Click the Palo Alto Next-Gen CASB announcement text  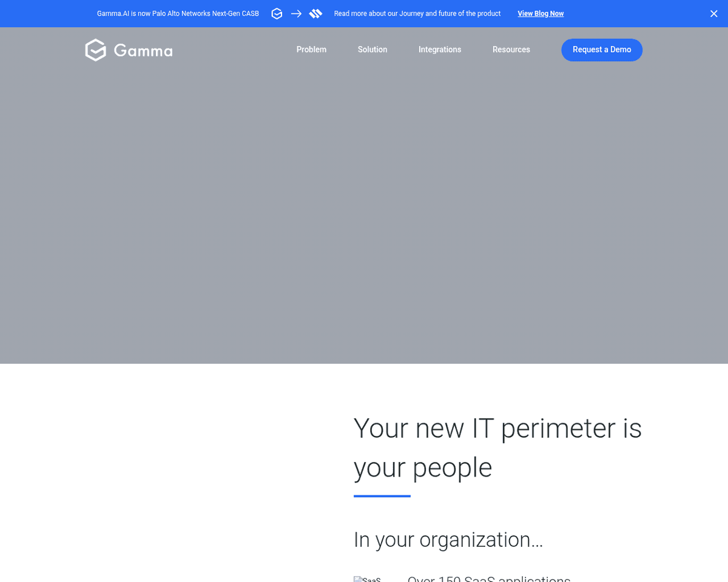tap(178, 14)
